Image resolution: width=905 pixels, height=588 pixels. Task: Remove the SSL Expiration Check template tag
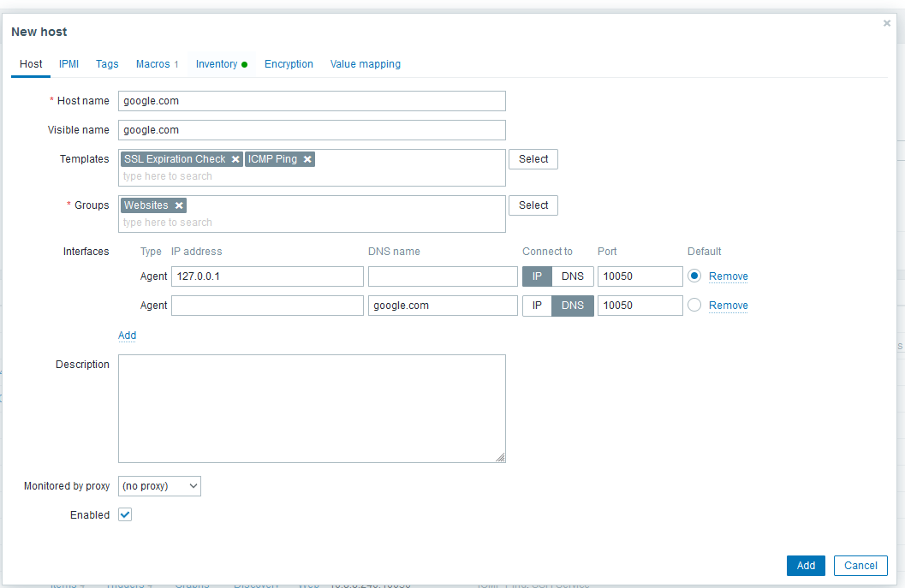(235, 159)
